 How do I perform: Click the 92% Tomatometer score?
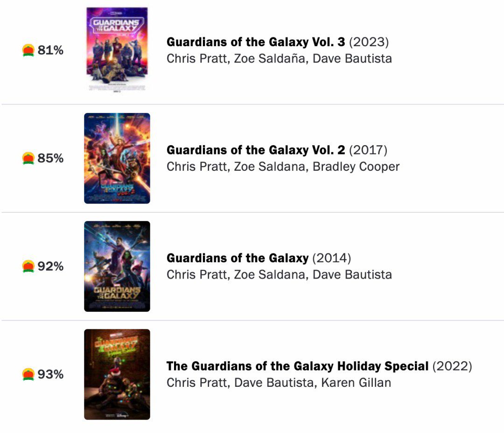coord(50,266)
